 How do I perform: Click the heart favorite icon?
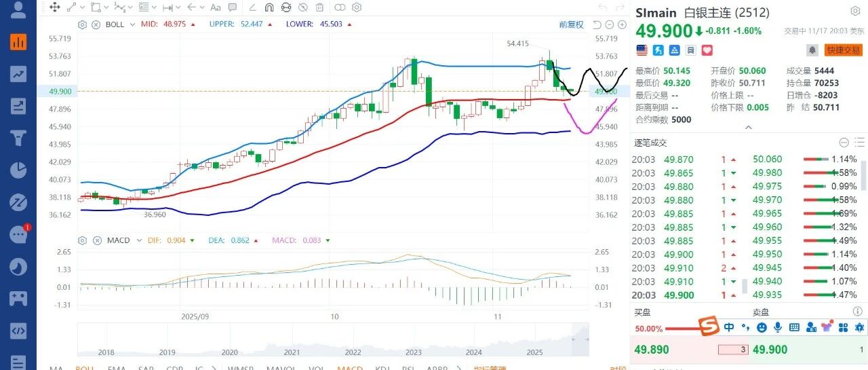click(707, 50)
